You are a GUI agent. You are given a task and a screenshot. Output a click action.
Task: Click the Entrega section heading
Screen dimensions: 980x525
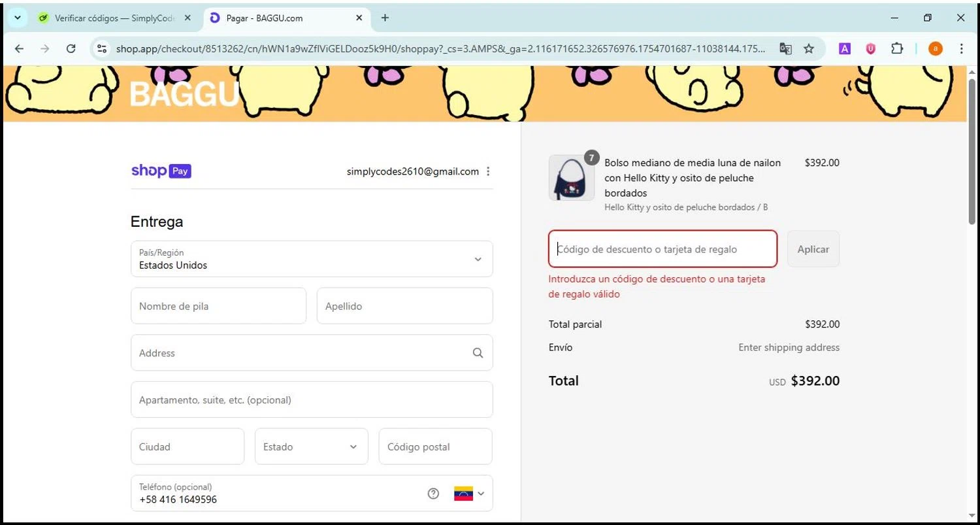pos(157,222)
